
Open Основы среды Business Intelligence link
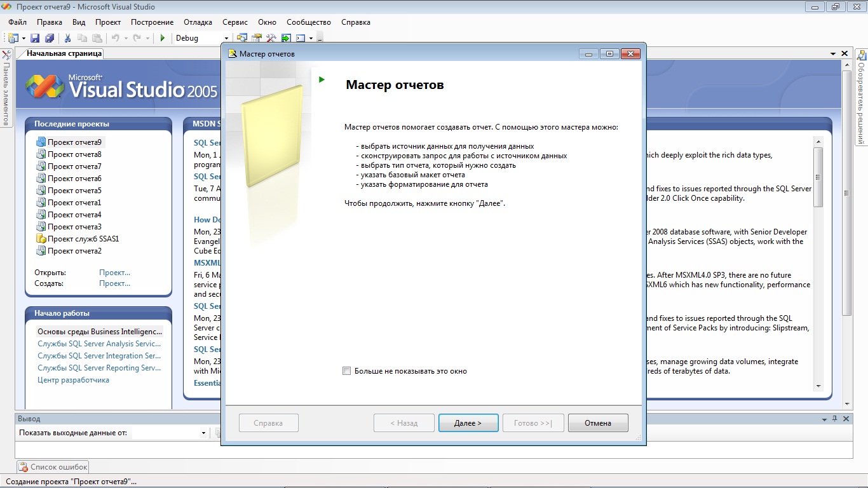coord(100,332)
